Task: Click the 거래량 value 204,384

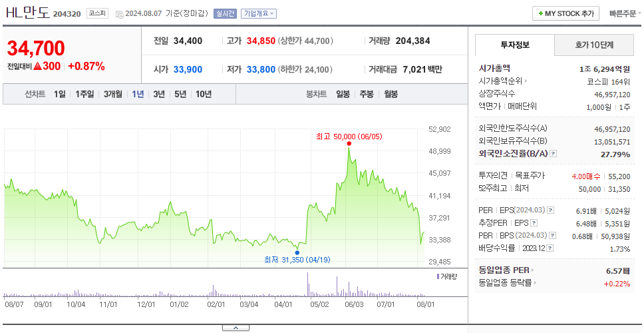Action: pyautogui.click(x=412, y=41)
